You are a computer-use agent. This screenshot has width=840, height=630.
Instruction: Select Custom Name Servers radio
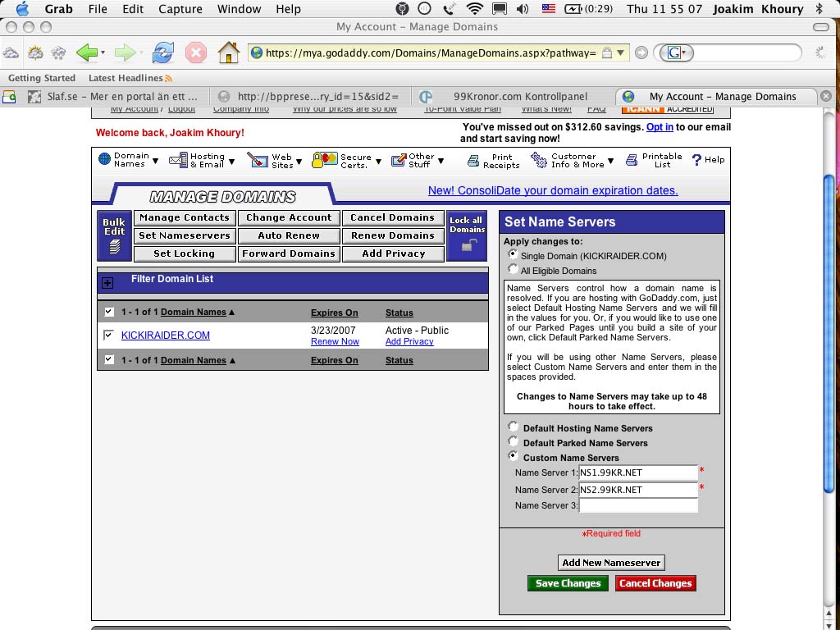[x=514, y=456]
